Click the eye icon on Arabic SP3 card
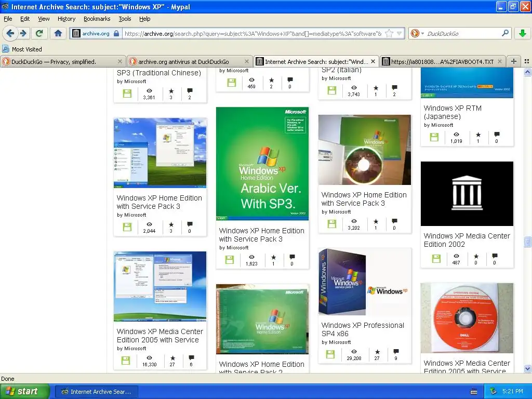The width and height of the screenshot is (532, 399). (x=251, y=257)
